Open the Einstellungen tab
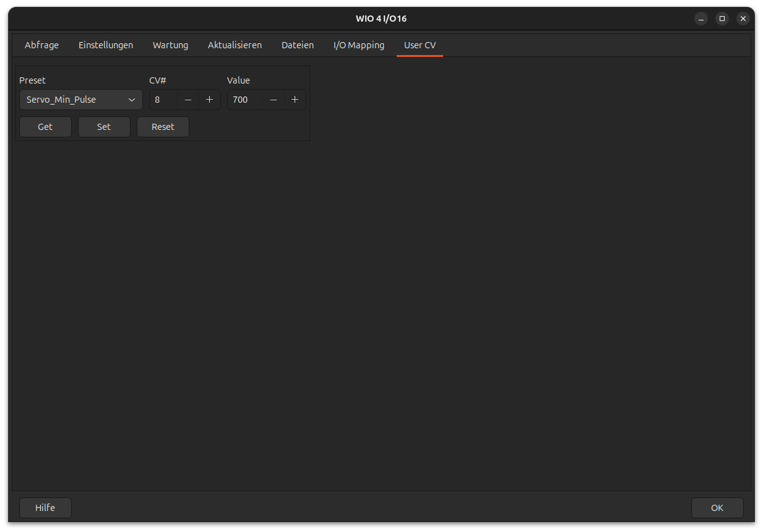 [x=106, y=45]
